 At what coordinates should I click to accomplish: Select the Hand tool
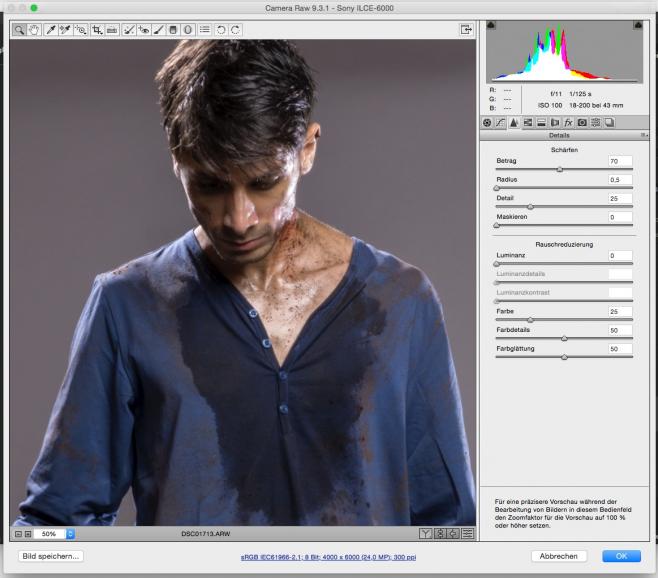(x=33, y=30)
